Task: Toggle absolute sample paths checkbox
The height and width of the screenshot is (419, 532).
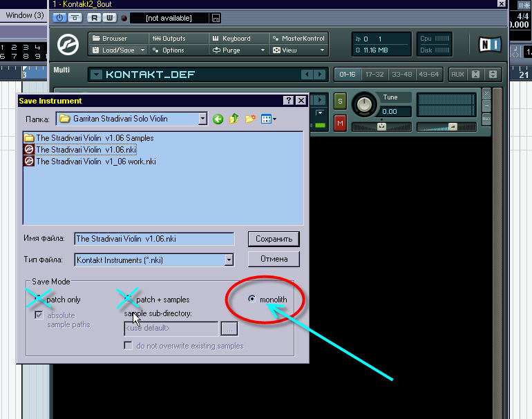Action: (39, 315)
